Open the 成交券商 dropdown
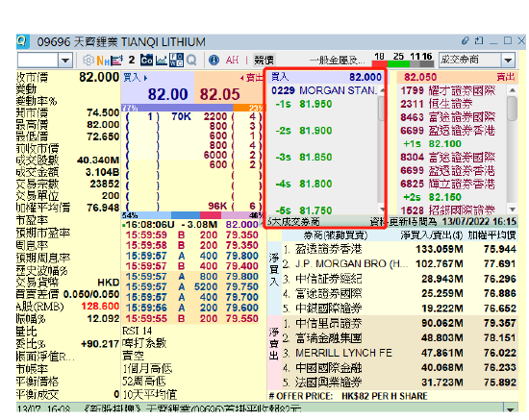The width and height of the screenshot is (529, 420). tap(476, 60)
